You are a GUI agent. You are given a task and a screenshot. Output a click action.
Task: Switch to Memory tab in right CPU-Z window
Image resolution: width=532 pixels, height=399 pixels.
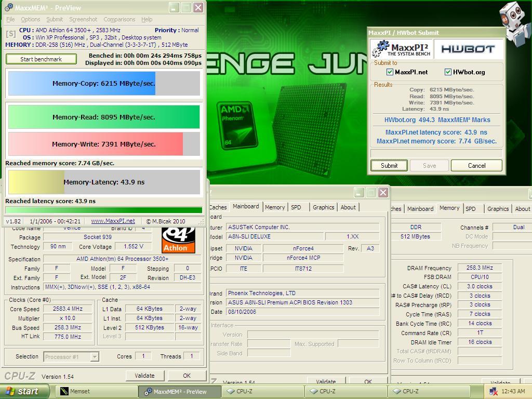click(449, 208)
